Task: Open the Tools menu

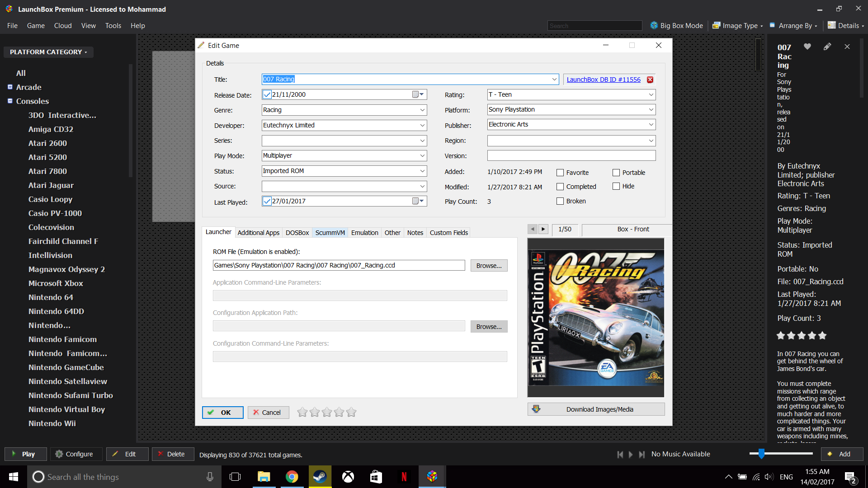Action: (113, 26)
